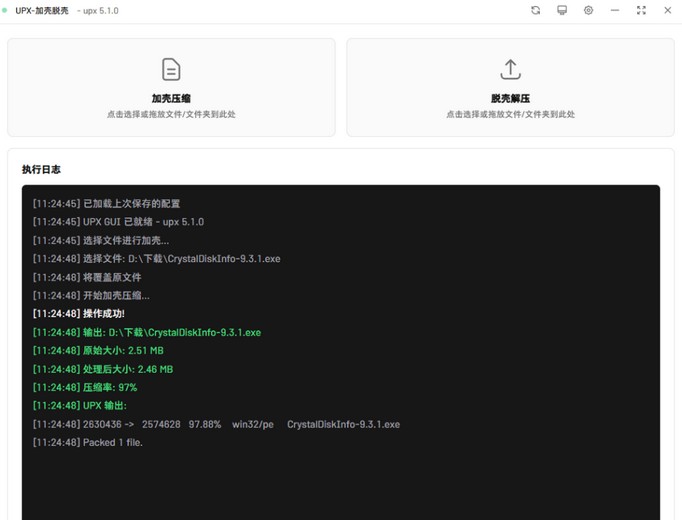This screenshot has height=520, width=682.
Task: Open settings via the gear icon
Action: click(588, 10)
